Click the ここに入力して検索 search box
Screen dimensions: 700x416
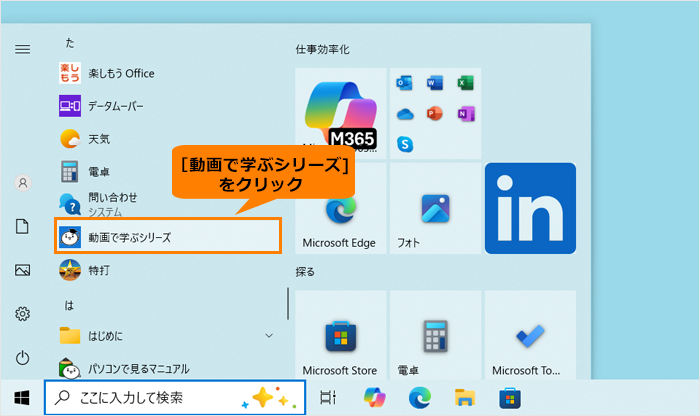click(x=175, y=397)
